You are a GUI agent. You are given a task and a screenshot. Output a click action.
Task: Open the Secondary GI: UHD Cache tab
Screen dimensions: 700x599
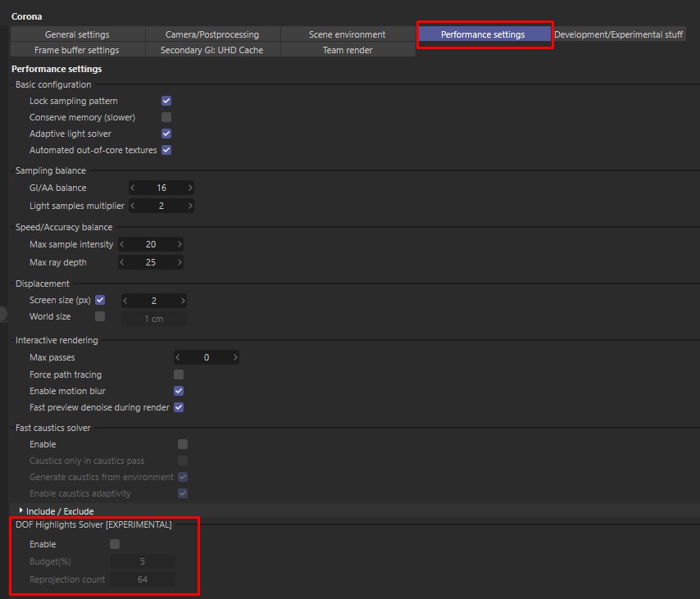[x=212, y=50]
